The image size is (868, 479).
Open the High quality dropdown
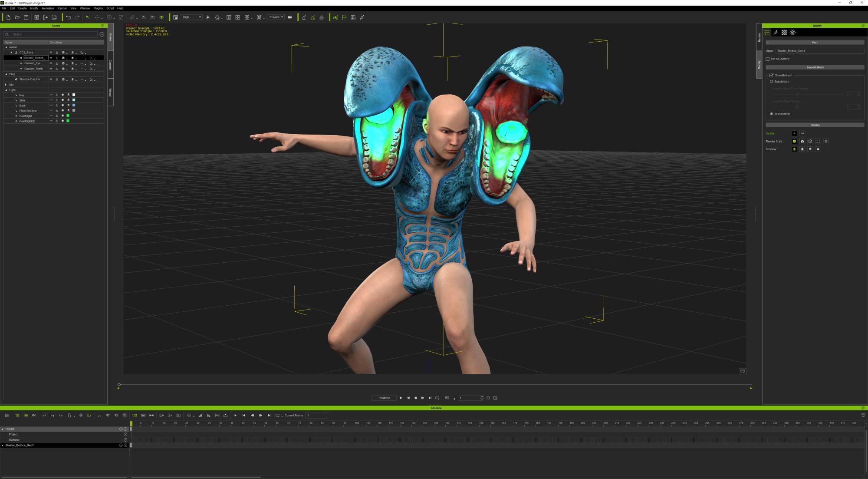pos(191,17)
